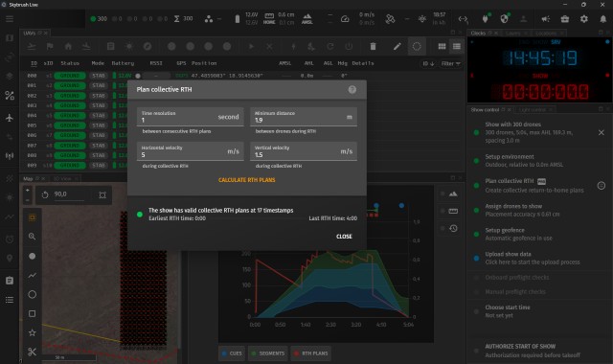Viewport: 613px width, 364px height.
Task: Click the airplane icon in left sidebar
Action: (10, 118)
